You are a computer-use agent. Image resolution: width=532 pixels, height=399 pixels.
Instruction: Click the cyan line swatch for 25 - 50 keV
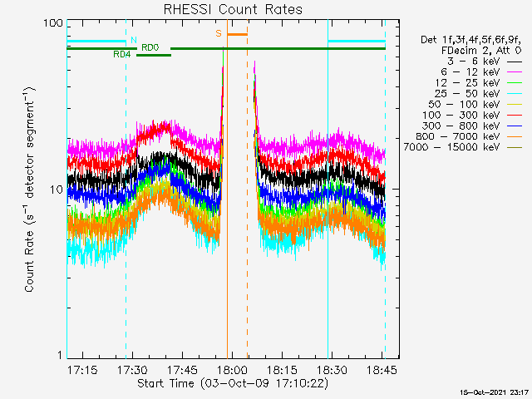[515, 94]
